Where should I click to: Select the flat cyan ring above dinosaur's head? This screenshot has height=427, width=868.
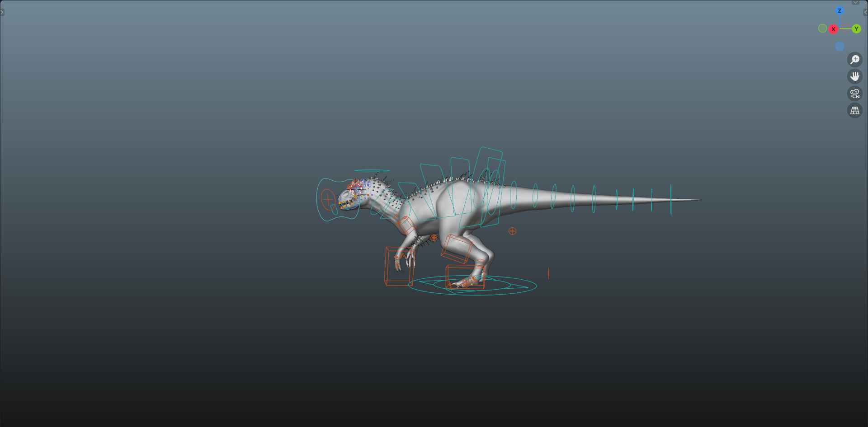point(372,170)
